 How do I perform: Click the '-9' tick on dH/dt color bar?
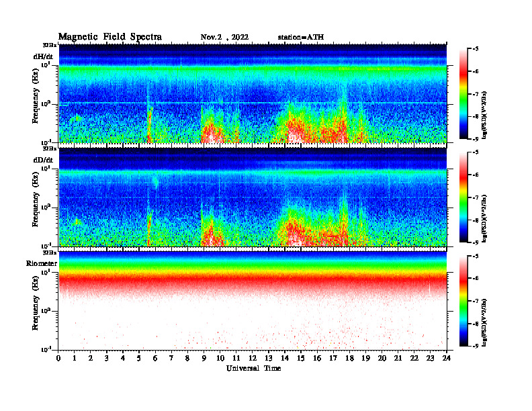tap(476, 139)
